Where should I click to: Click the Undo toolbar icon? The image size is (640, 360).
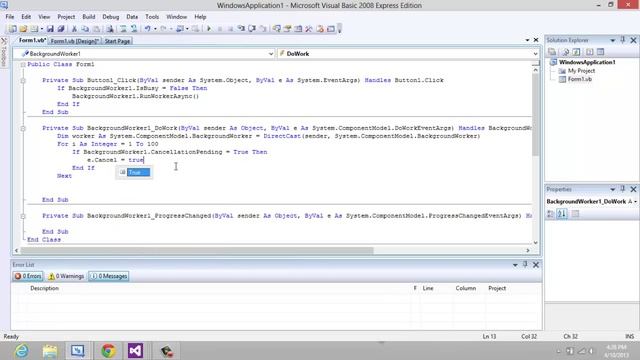pyautogui.click(x=147, y=29)
